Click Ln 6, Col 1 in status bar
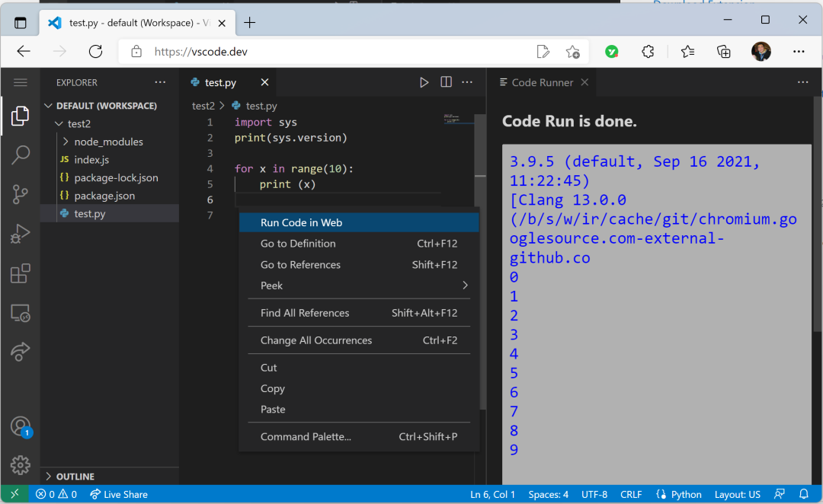The height and width of the screenshot is (504, 823). (x=492, y=494)
